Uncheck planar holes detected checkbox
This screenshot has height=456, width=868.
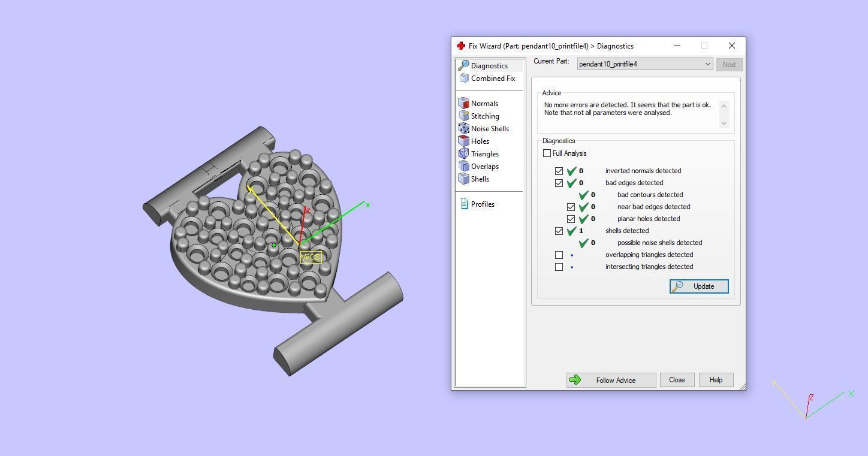(571, 219)
